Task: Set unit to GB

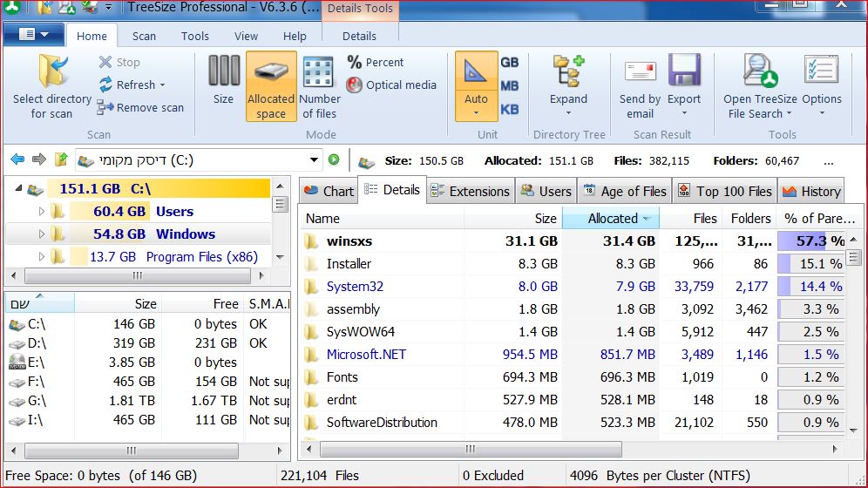Action: [509, 62]
